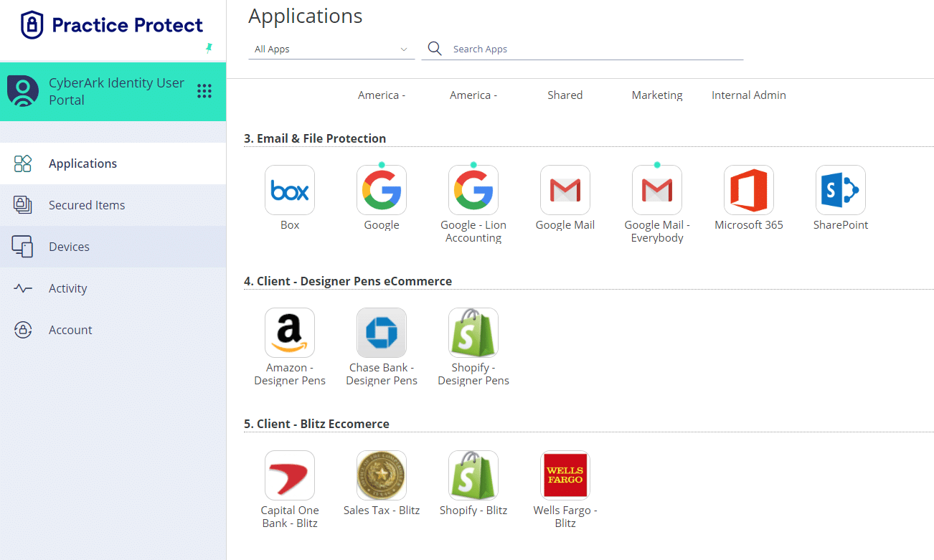Launch Shopify - Blitz app icon
934x560 pixels.
pos(473,475)
